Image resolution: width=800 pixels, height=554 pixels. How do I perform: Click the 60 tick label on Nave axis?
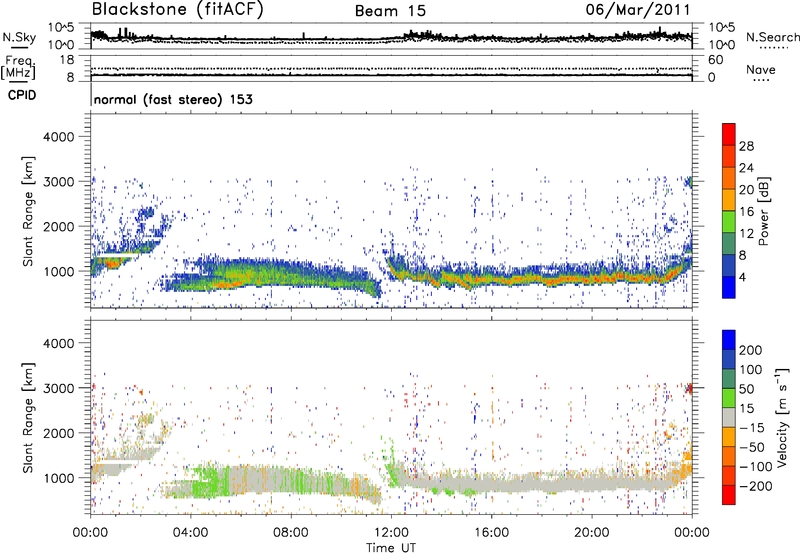pos(715,60)
